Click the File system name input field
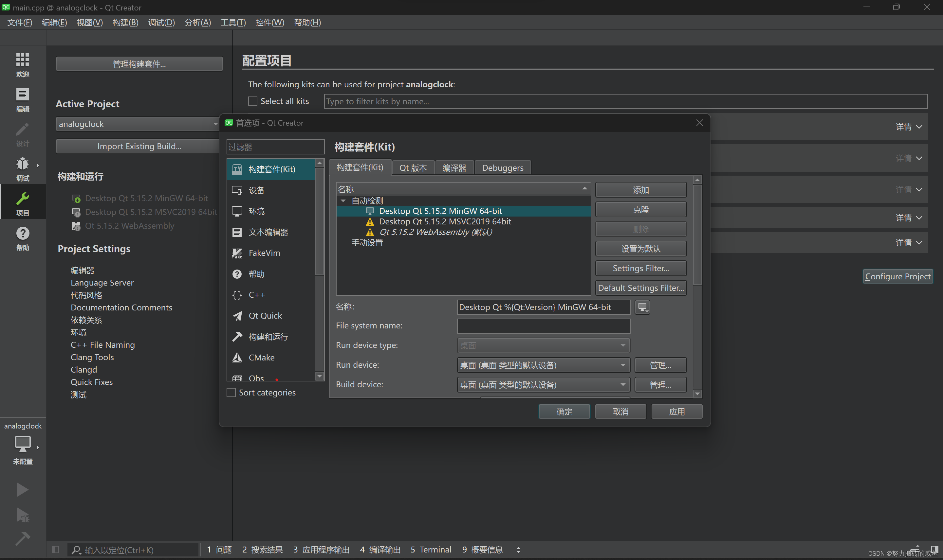The height and width of the screenshot is (560, 943). 543,326
